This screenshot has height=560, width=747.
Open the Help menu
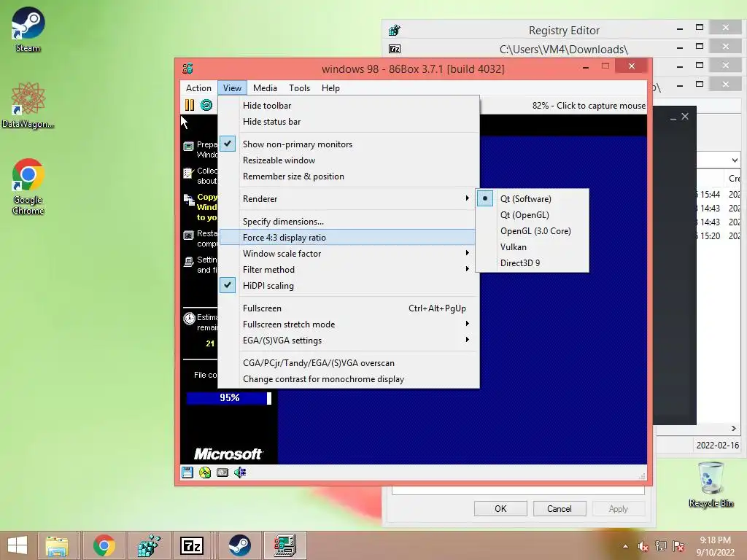(330, 88)
